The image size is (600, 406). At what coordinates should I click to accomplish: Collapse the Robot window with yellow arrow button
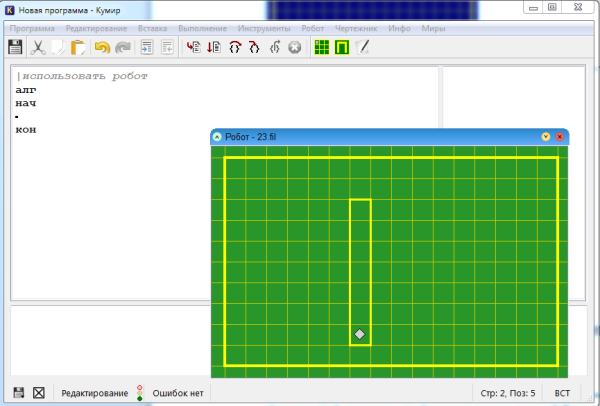546,136
